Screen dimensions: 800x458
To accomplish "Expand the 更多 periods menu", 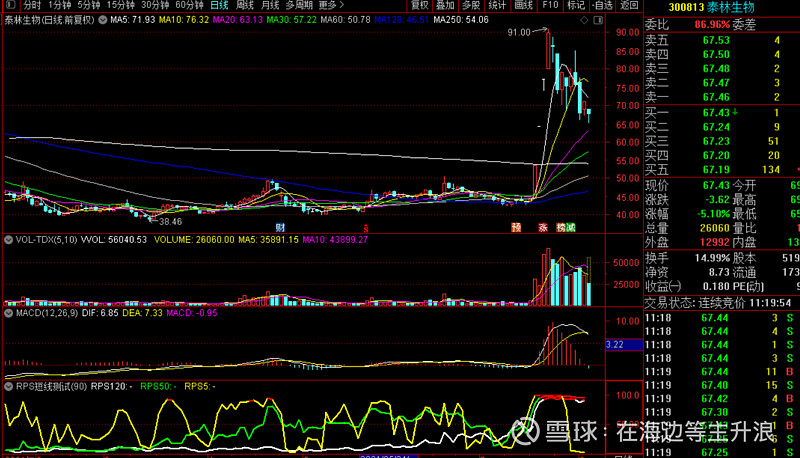I will (x=331, y=5).
